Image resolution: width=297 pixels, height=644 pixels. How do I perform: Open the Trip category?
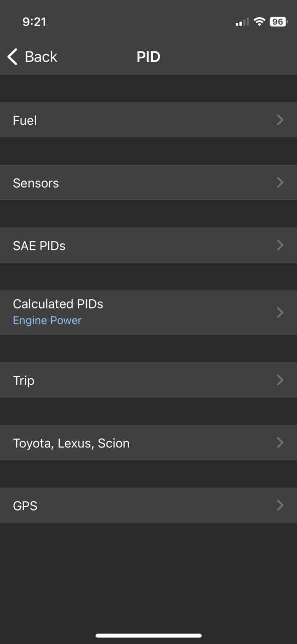point(148,380)
